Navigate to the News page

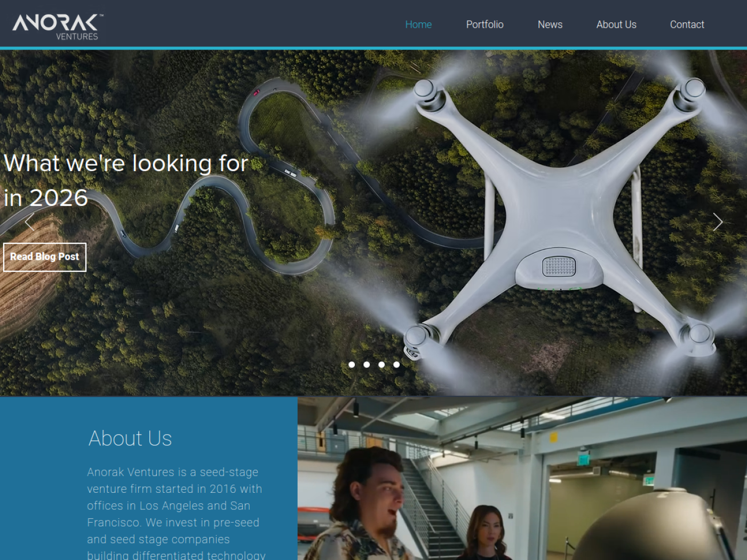550,25
